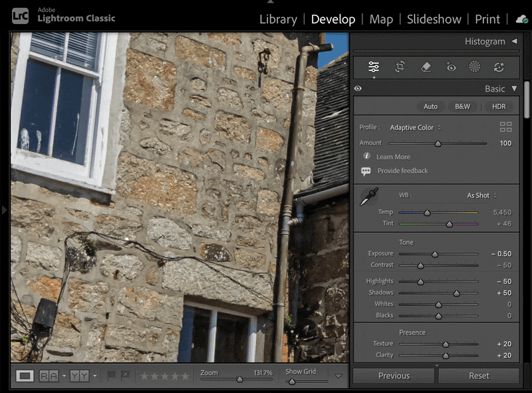Image resolution: width=532 pixels, height=393 pixels.
Task: Click the Blacks slider handle
Action: coord(438,316)
